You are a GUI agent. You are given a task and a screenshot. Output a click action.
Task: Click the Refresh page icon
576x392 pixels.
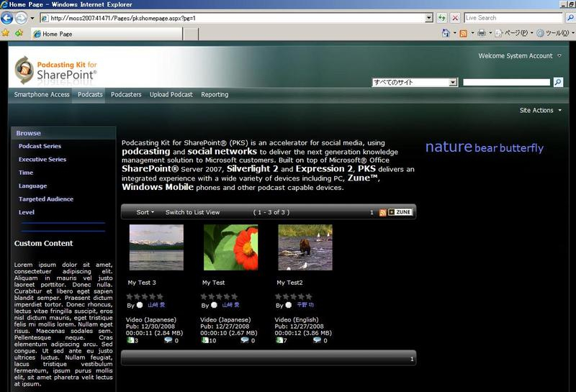tap(442, 18)
